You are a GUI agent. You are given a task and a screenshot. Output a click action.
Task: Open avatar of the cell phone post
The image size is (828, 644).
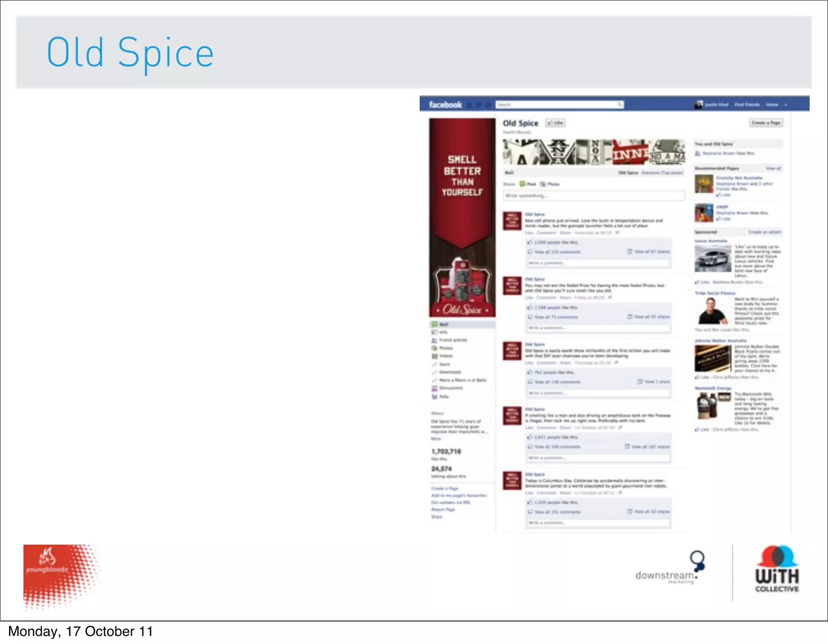pos(512,221)
